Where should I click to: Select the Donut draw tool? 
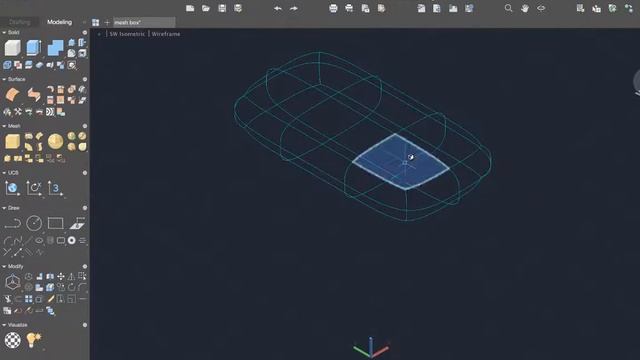click(71, 240)
